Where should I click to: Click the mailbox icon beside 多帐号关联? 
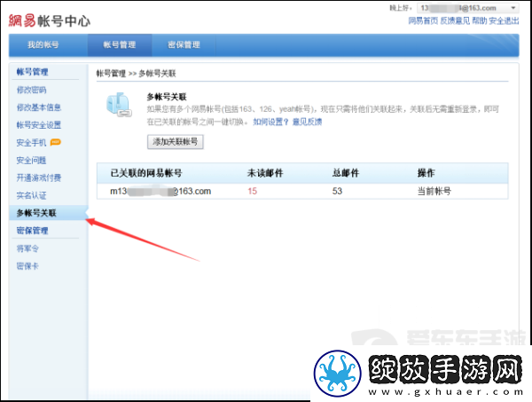coord(119,105)
